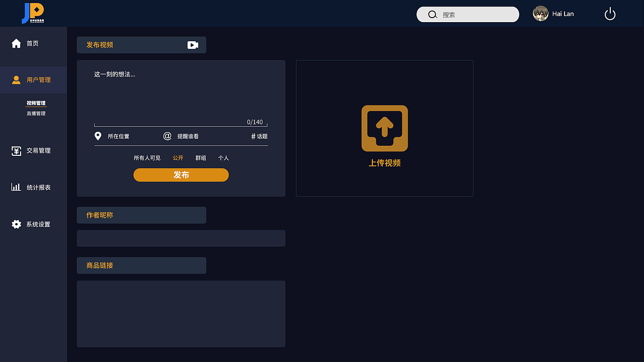Select the location pin icon for 所在位置

coord(98,136)
